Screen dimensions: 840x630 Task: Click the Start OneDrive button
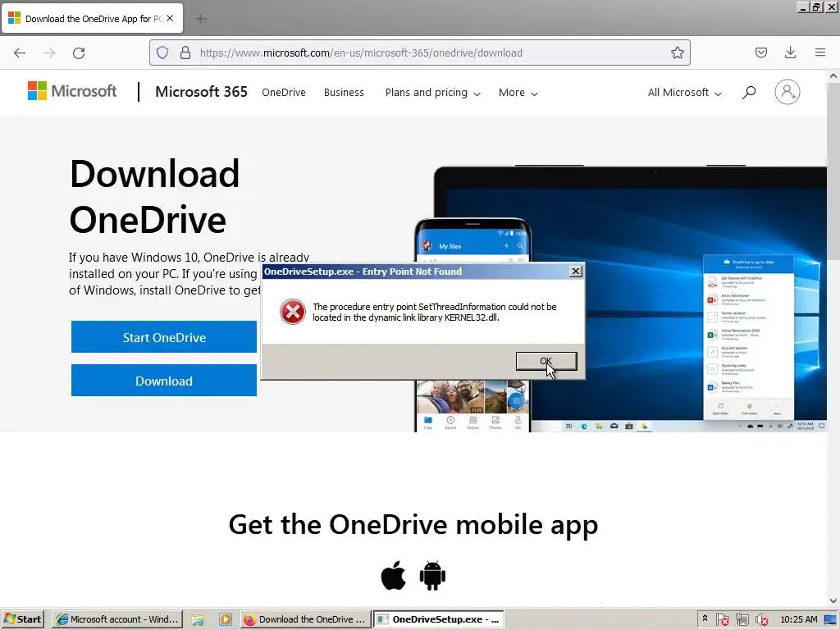(164, 337)
